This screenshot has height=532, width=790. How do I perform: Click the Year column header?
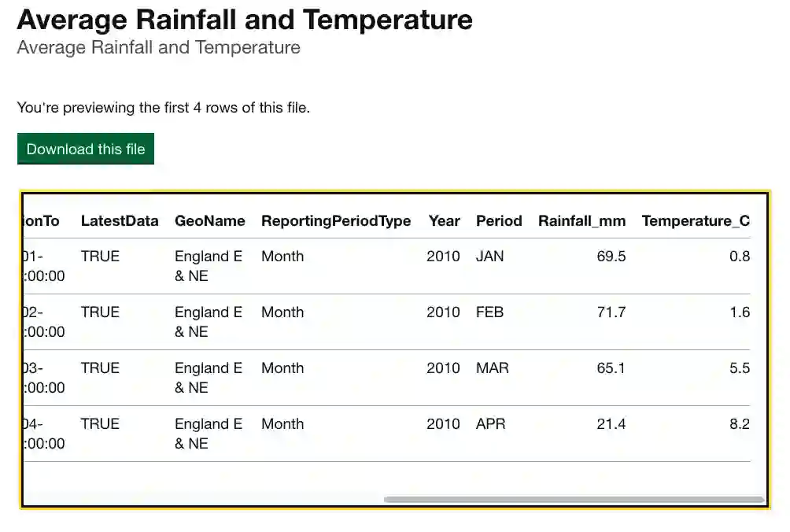(444, 221)
